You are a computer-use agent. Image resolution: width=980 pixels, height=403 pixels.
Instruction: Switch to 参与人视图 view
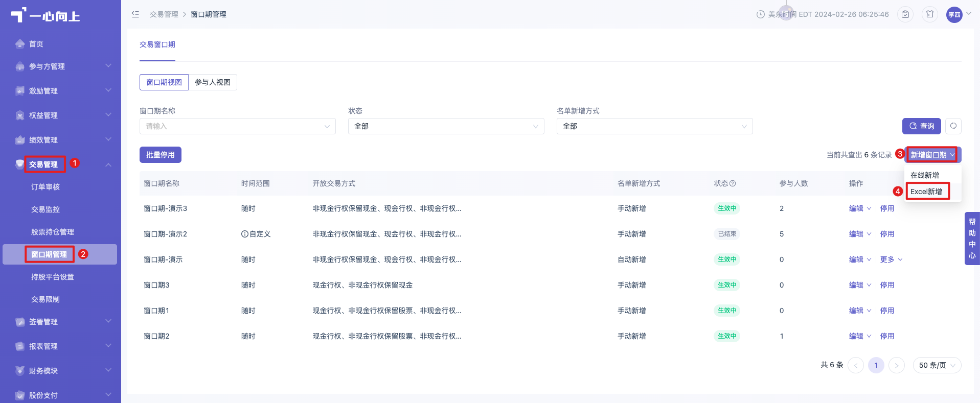pos(213,82)
